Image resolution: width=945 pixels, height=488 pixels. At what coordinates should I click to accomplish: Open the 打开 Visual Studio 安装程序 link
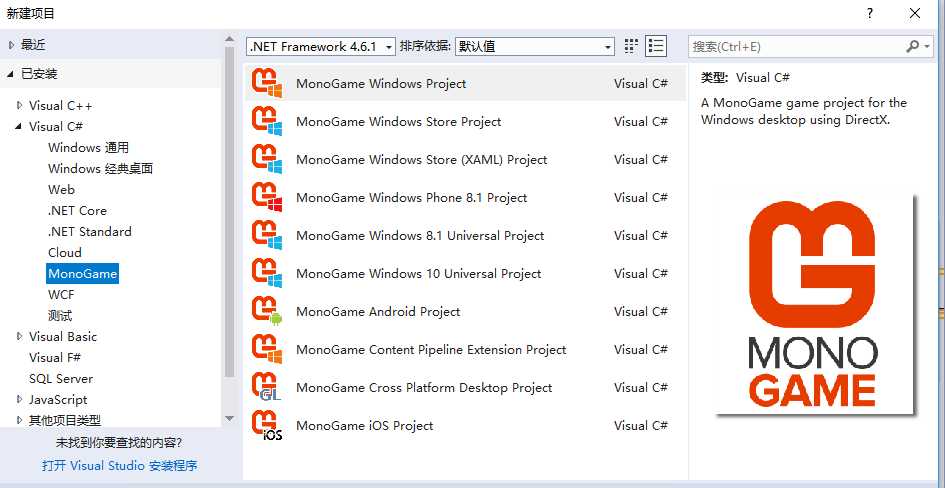(119, 465)
